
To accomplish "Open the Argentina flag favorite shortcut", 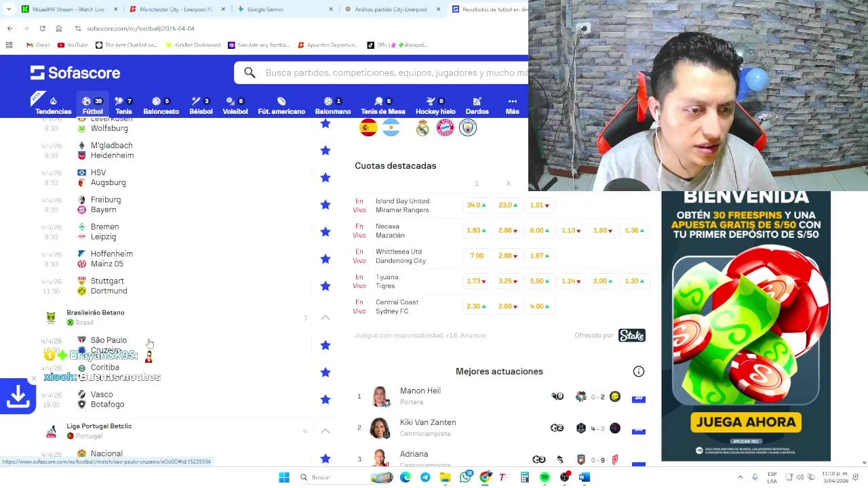I will [391, 127].
